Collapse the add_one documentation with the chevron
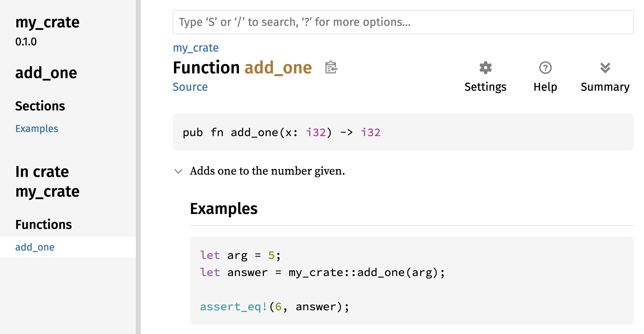The image size is (644, 334). pos(178,171)
